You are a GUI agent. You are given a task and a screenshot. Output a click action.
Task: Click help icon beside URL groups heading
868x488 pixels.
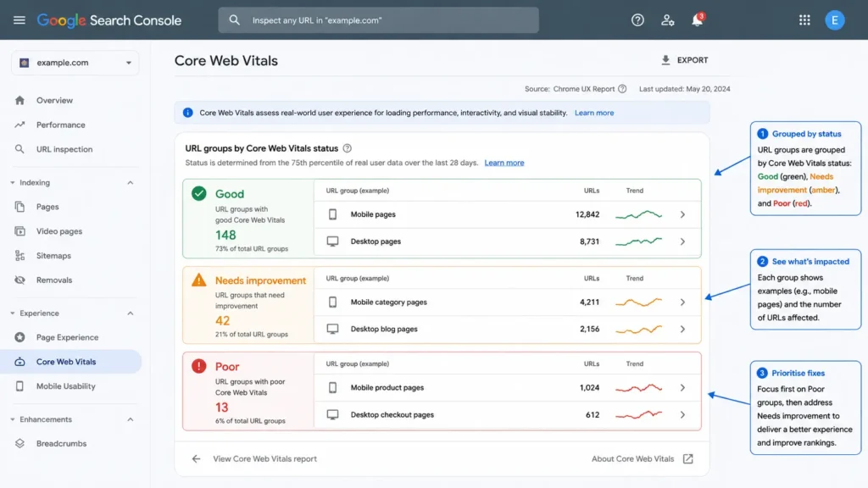coord(347,148)
